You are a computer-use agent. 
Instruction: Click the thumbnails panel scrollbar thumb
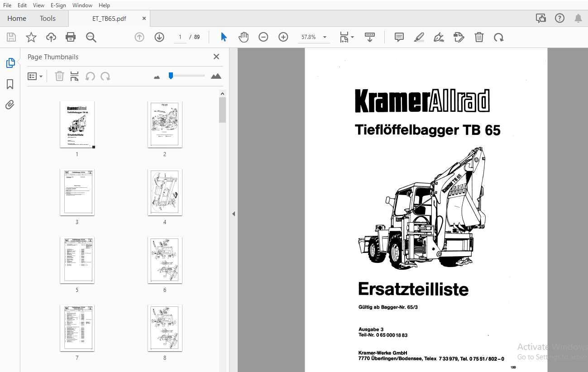[x=222, y=110]
